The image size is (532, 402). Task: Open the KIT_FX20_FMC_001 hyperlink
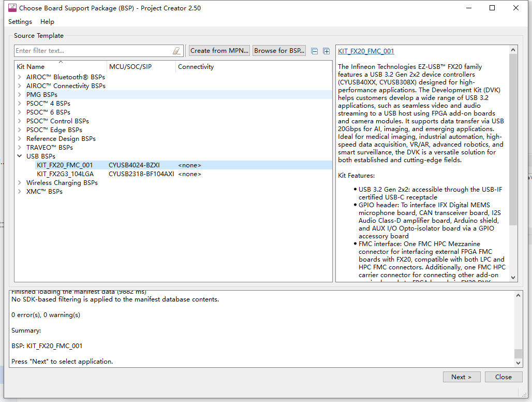[366, 51]
